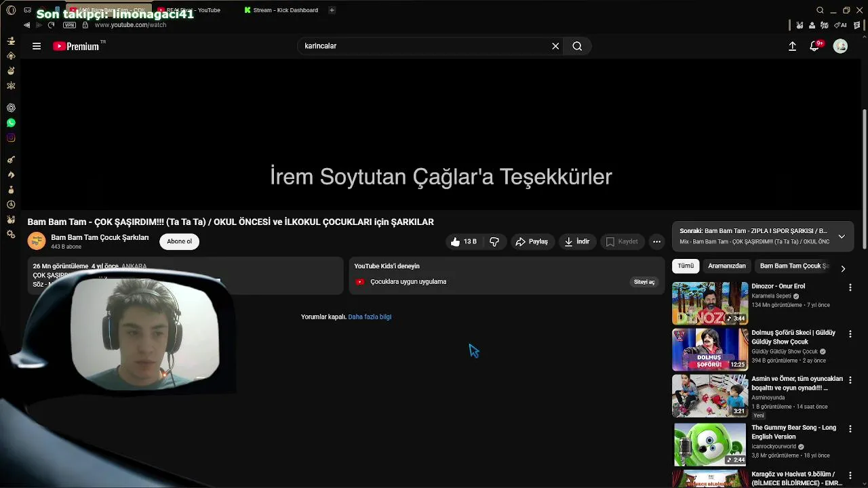Open the Opera menu logo

tap(11, 10)
